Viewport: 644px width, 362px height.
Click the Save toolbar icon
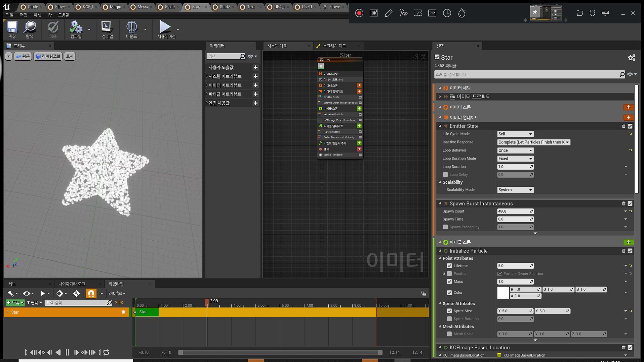12,27
